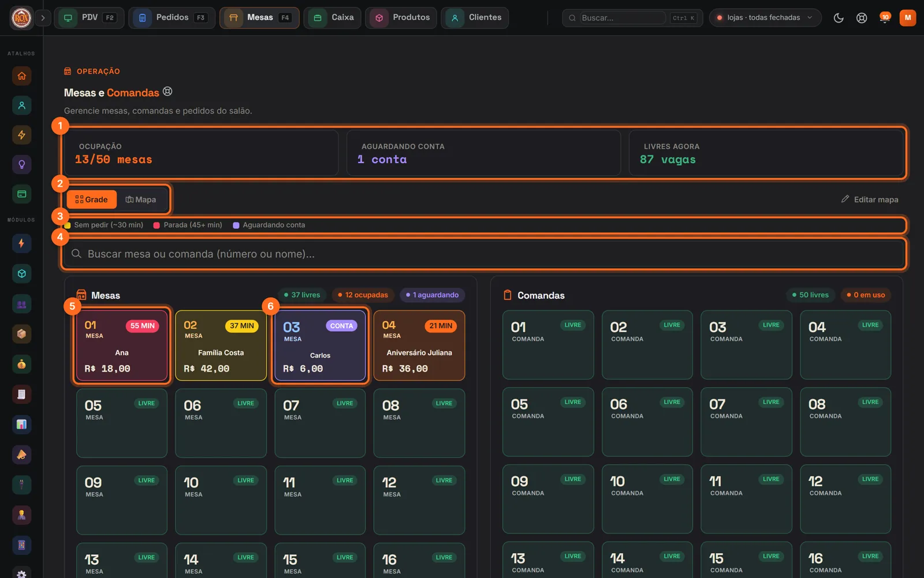Viewport: 924px width, 578px height.
Task: Click the Aguardando conta legend swatch
Action: click(236, 225)
